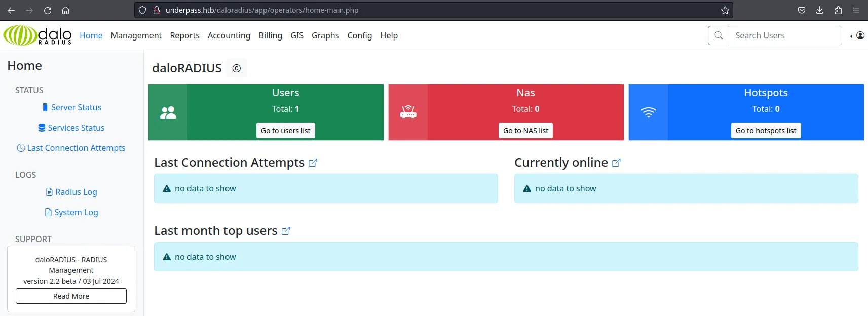868x316 pixels.
Task: Click the address bar URL
Action: [262, 10]
